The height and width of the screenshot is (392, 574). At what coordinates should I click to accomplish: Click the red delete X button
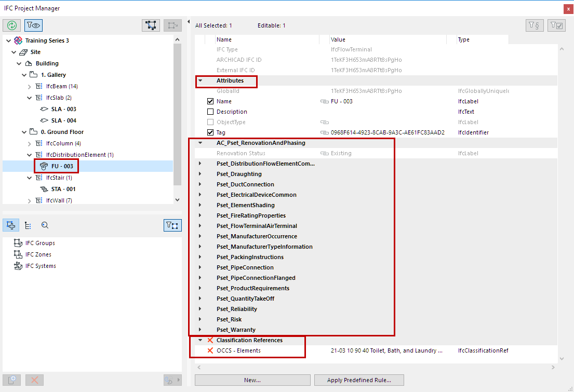[x=34, y=380]
